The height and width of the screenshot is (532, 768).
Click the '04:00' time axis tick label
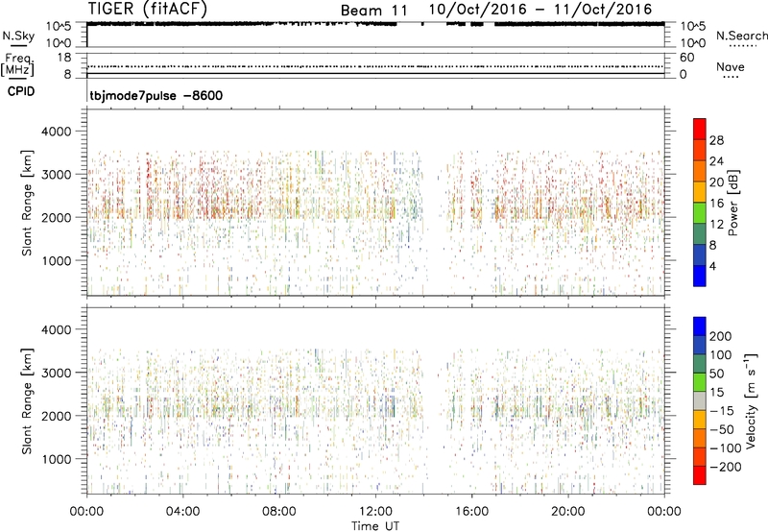coord(182,512)
